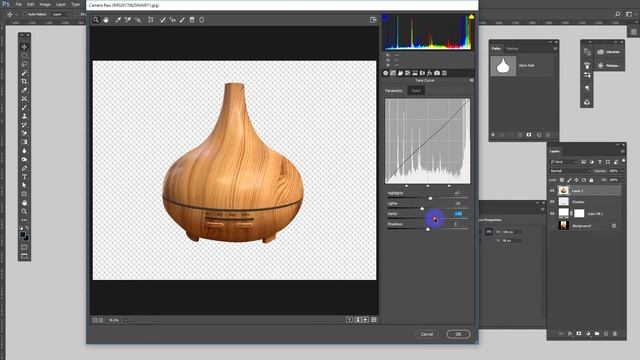Open the Opacity dropdown in Layers panel

point(622,171)
